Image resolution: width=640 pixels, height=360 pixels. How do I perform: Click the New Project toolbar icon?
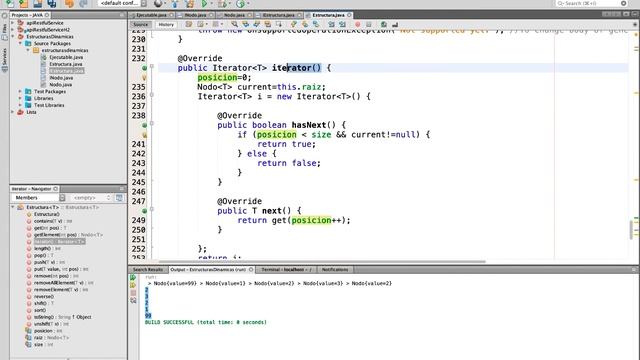click(24, 4)
